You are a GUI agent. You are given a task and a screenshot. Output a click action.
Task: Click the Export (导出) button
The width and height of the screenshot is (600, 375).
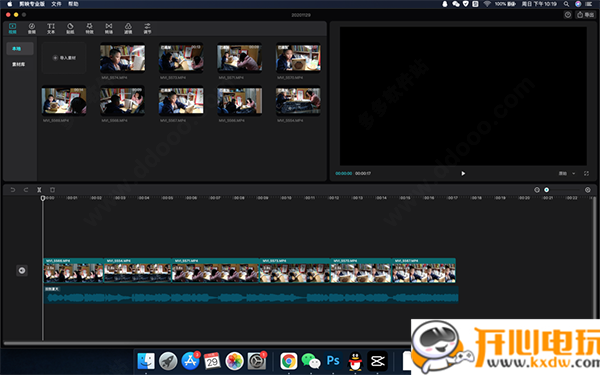(x=585, y=15)
